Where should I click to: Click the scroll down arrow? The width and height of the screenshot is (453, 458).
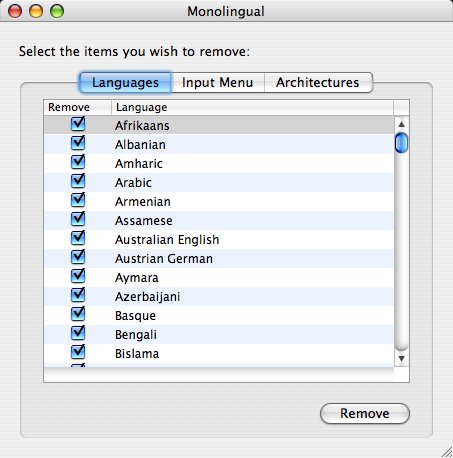(x=401, y=359)
